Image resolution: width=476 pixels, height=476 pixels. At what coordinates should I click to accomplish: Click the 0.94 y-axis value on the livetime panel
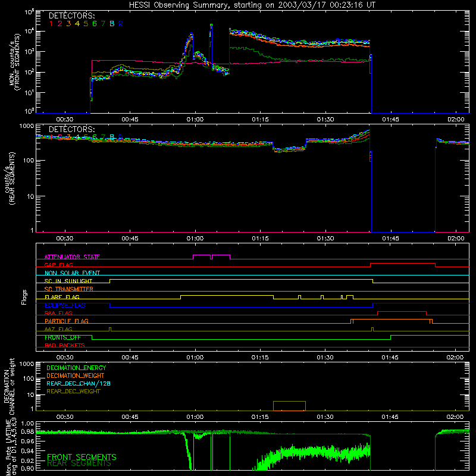coord(28,451)
